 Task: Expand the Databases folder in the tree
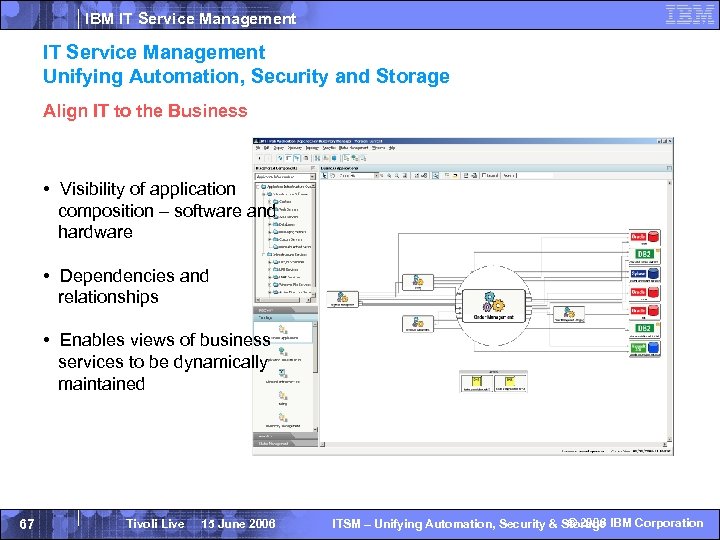pyautogui.click(x=270, y=224)
